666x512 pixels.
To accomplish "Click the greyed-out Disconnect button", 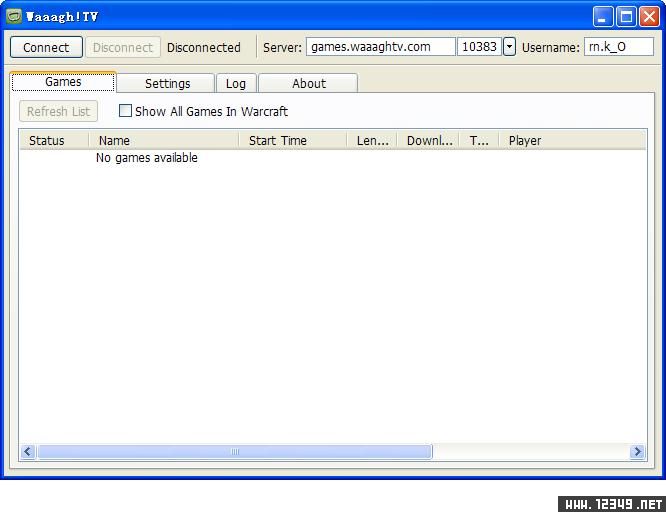I will [123, 47].
